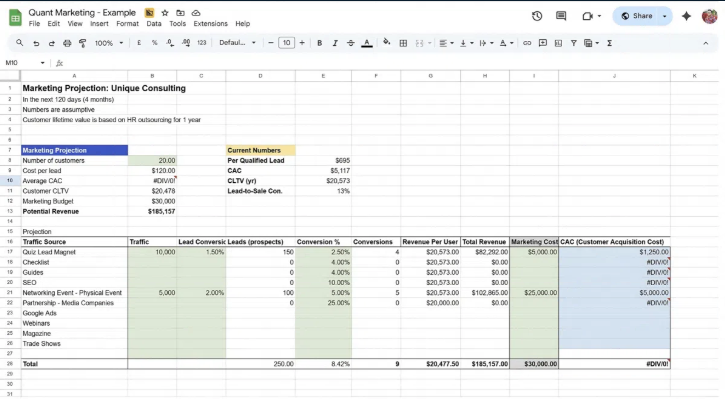The height and width of the screenshot is (410, 725).
Task: Print the spreadsheet
Action: (x=67, y=43)
